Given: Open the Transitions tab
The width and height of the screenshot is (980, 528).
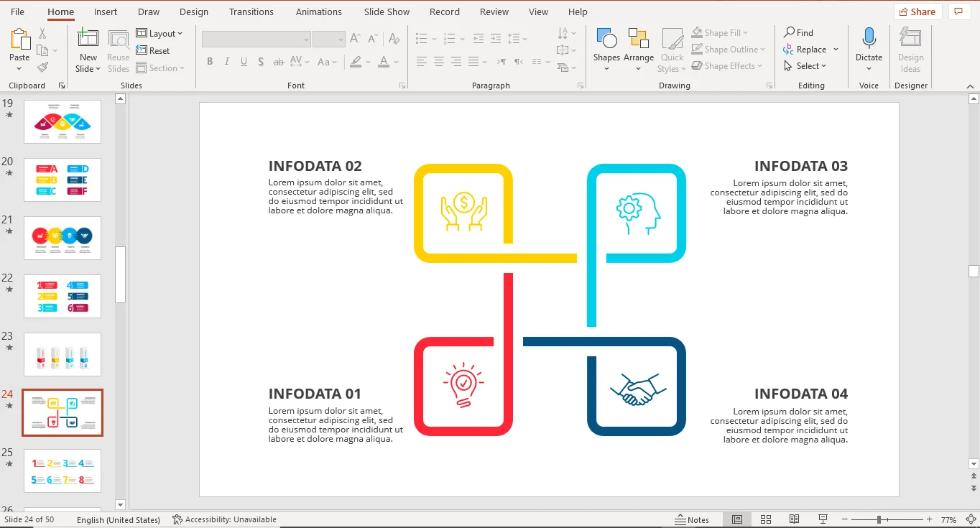Looking at the screenshot, I should (251, 11).
